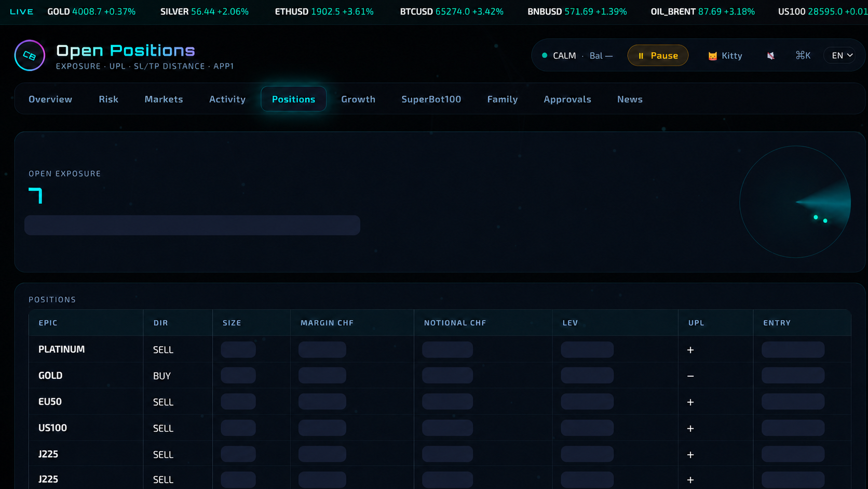Click BUY in the GOLD row
868x489 pixels.
point(162,376)
